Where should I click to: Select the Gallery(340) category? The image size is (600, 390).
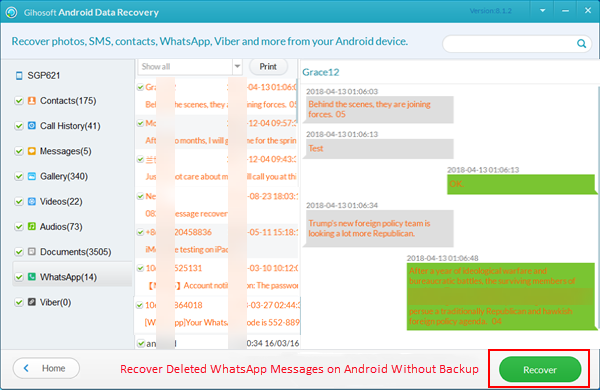click(x=64, y=176)
